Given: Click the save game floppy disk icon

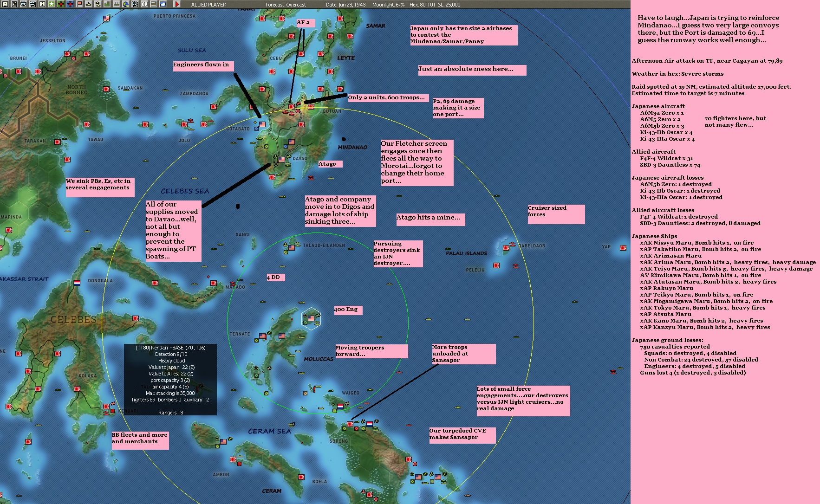Looking at the screenshot, I should click(5, 4).
